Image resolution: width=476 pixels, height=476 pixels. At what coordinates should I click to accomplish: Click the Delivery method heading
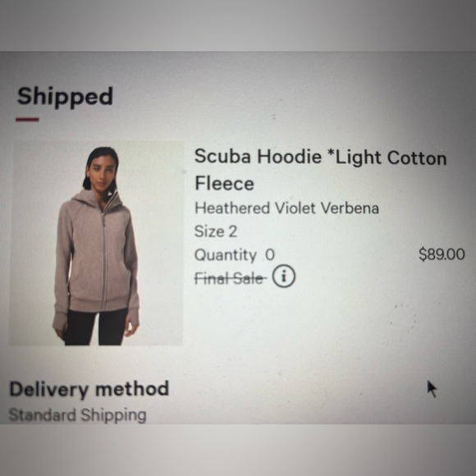89,389
